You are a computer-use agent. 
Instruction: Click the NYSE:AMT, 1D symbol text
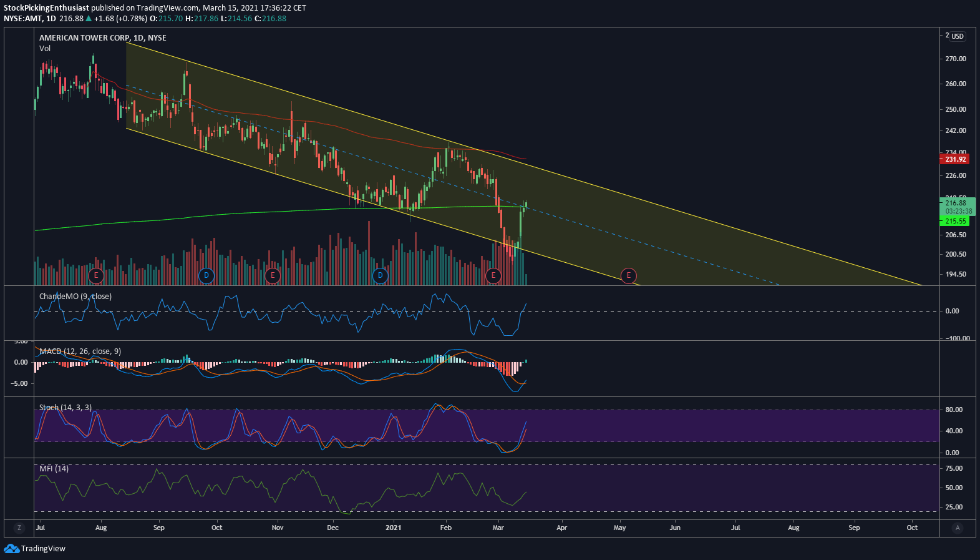point(30,19)
